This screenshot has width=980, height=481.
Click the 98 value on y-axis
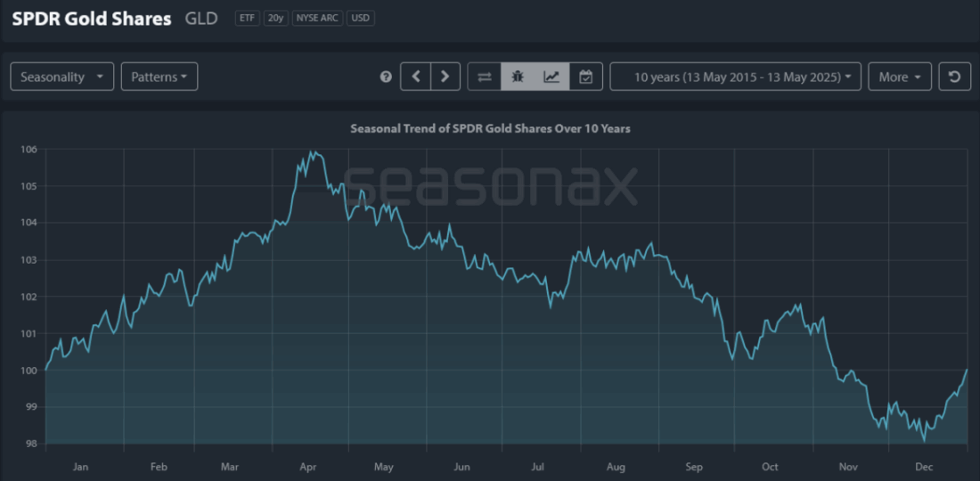click(31, 444)
